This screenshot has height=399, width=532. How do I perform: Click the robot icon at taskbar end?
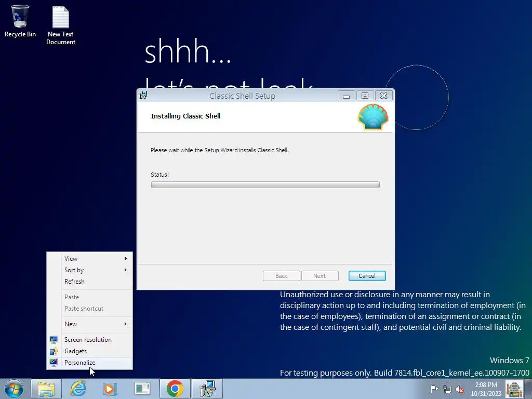coord(514,389)
